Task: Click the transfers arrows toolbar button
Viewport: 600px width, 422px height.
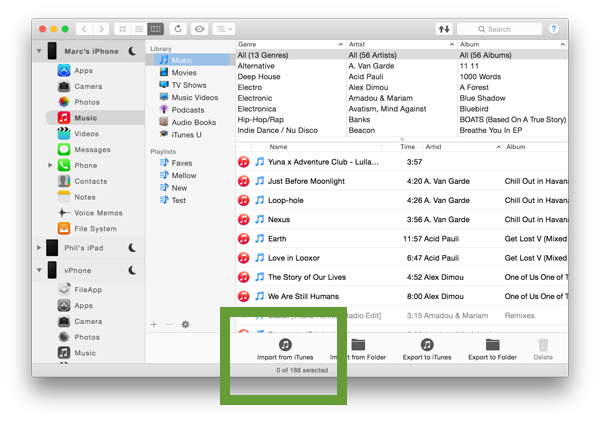Action: (444, 29)
